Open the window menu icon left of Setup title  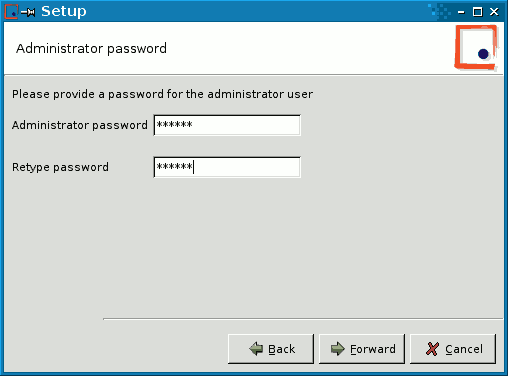[11, 12]
